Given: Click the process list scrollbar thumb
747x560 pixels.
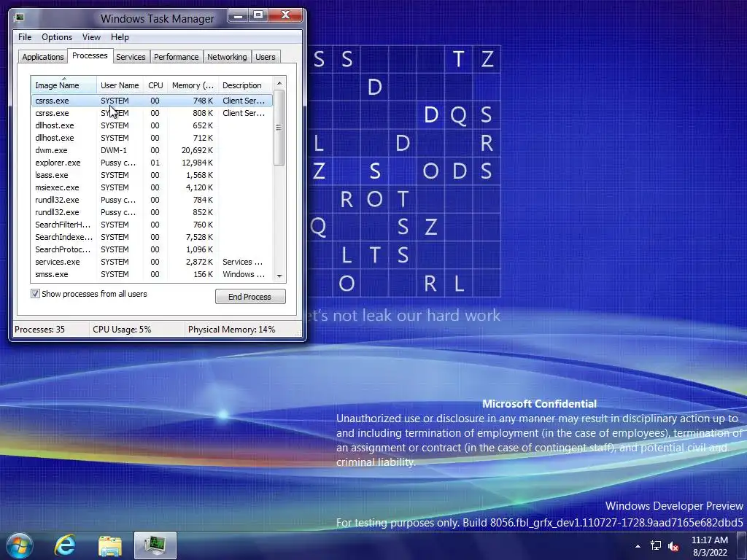Looking at the screenshot, I should tap(279, 128).
